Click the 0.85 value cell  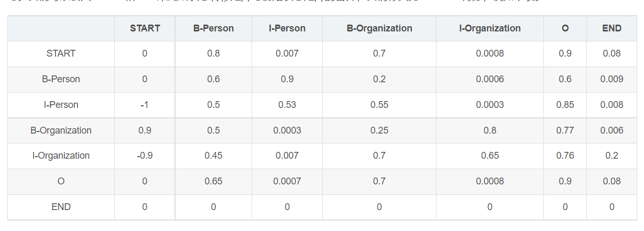click(x=565, y=105)
